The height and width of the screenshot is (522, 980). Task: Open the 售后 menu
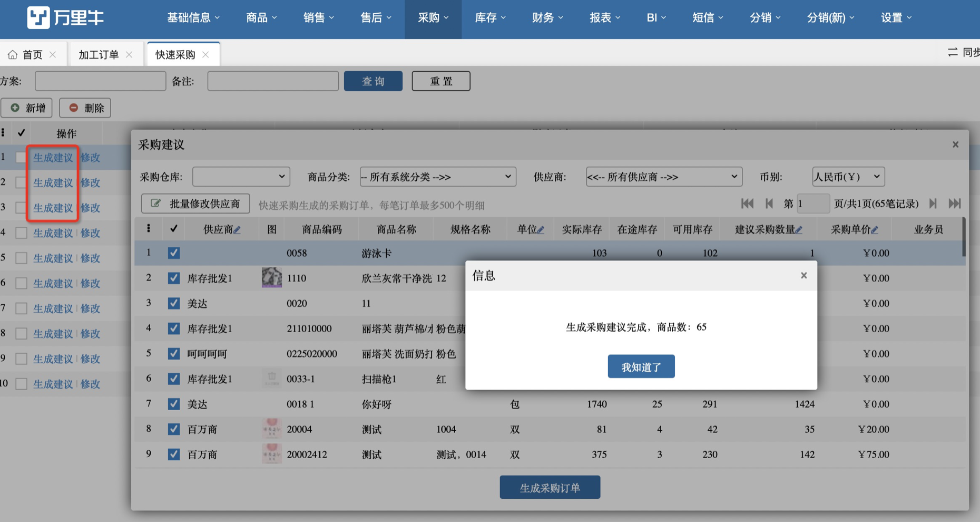tap(376, 18)
